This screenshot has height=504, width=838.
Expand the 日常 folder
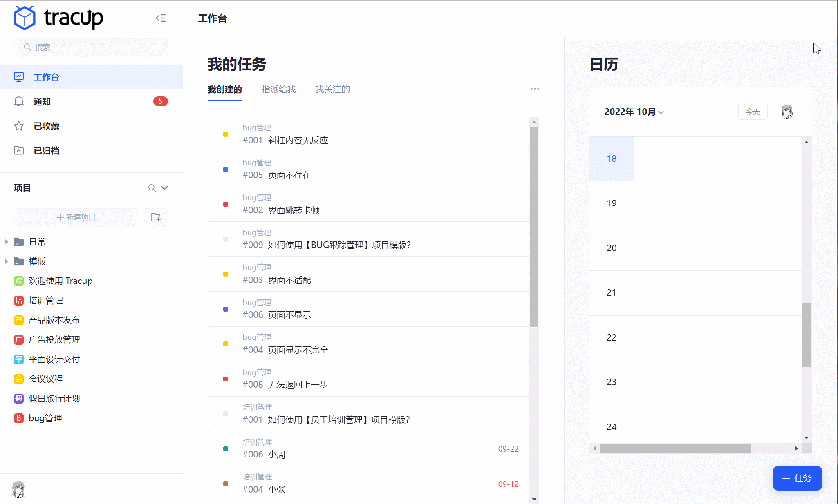pos(7,242)
